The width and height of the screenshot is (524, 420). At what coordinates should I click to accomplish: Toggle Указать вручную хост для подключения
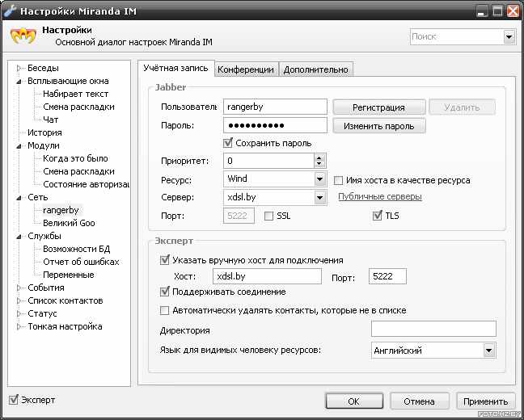(x=165, y=260)
